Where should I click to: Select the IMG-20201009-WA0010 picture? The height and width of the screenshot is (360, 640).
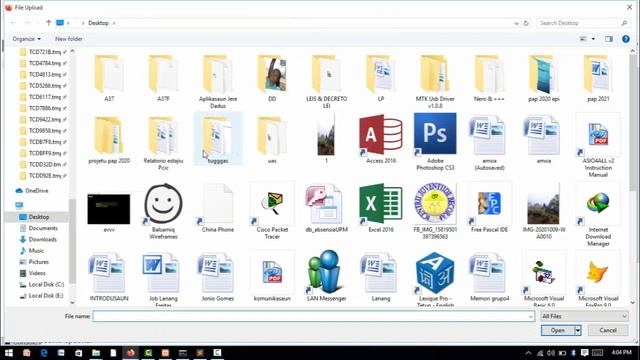pos(544,211)
